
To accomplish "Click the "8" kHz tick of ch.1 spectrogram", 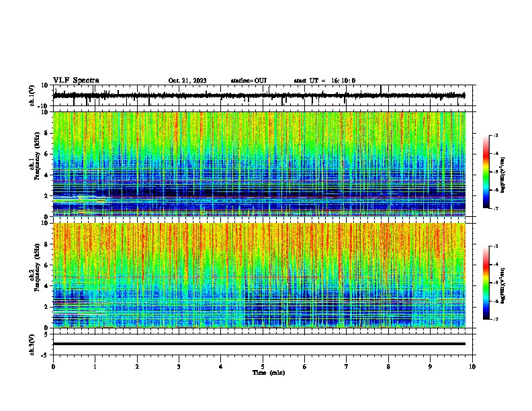I will point(46,133).
